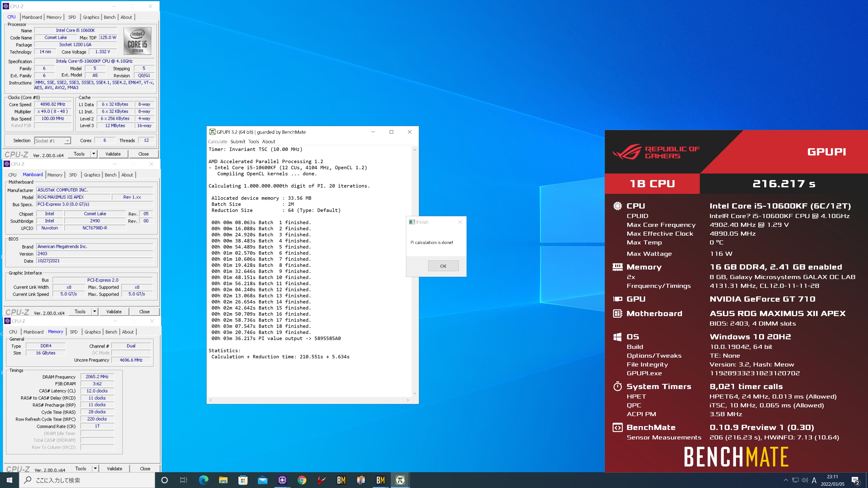868x488 pixels.
Task: Open About tab in the Memory timings CPU-Z window
Action: point(128,332)
